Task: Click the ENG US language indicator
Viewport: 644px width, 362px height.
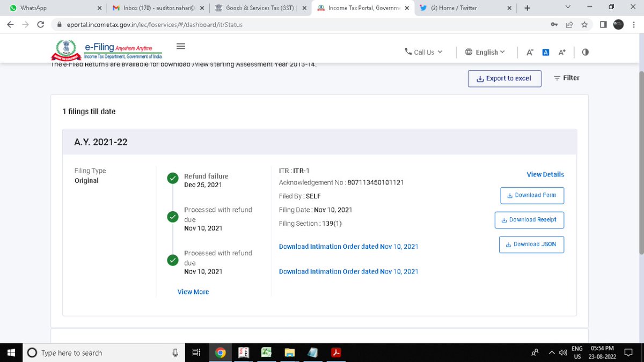Action: coord(577,352)
